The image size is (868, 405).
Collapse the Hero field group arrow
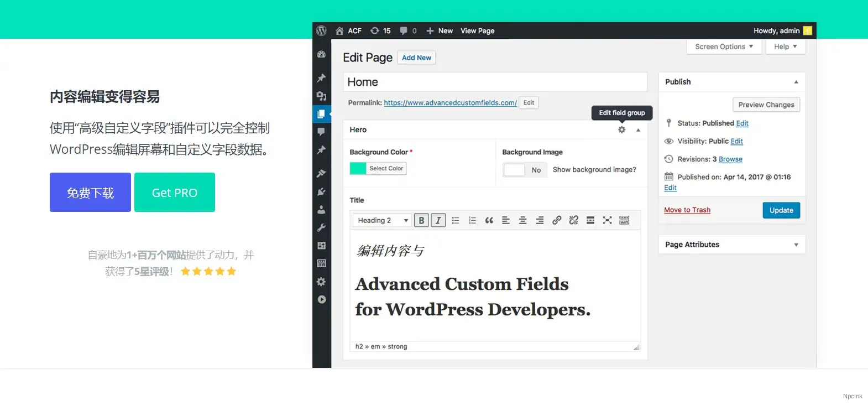pos(638,130)
